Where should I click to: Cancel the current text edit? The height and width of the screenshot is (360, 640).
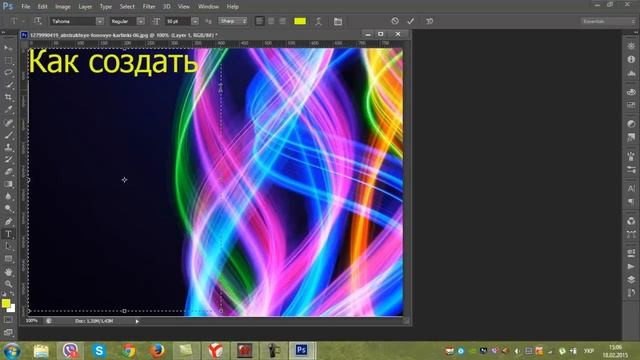(395, 21)
